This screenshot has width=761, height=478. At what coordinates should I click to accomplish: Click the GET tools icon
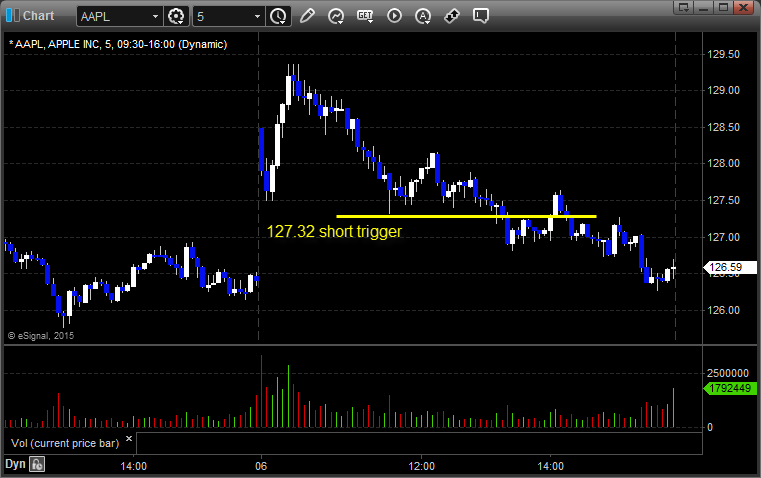click(x=365, y=16)
